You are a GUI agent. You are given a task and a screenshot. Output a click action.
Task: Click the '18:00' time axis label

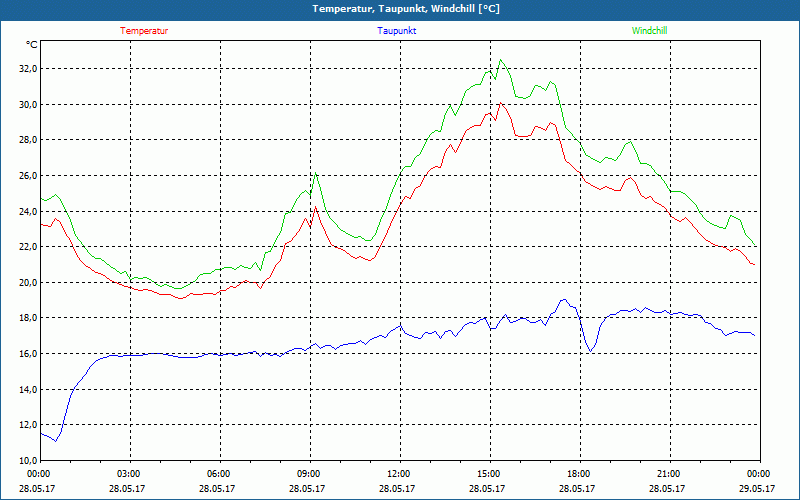(580, 474)
